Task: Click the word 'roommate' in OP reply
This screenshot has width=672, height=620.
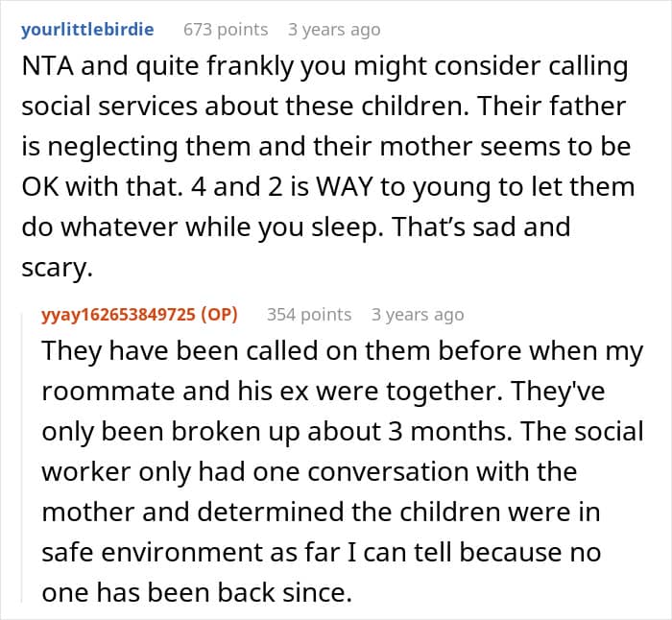Action: pos(108,392)
